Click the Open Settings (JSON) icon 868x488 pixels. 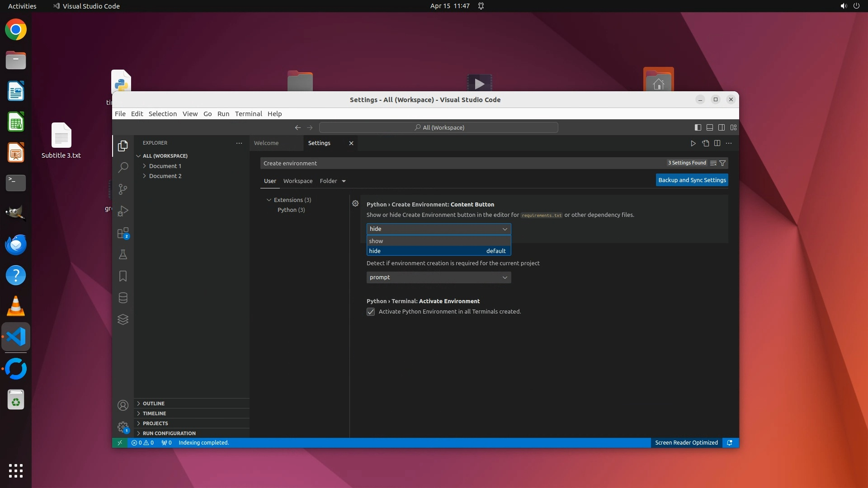[x=705, y=143]
